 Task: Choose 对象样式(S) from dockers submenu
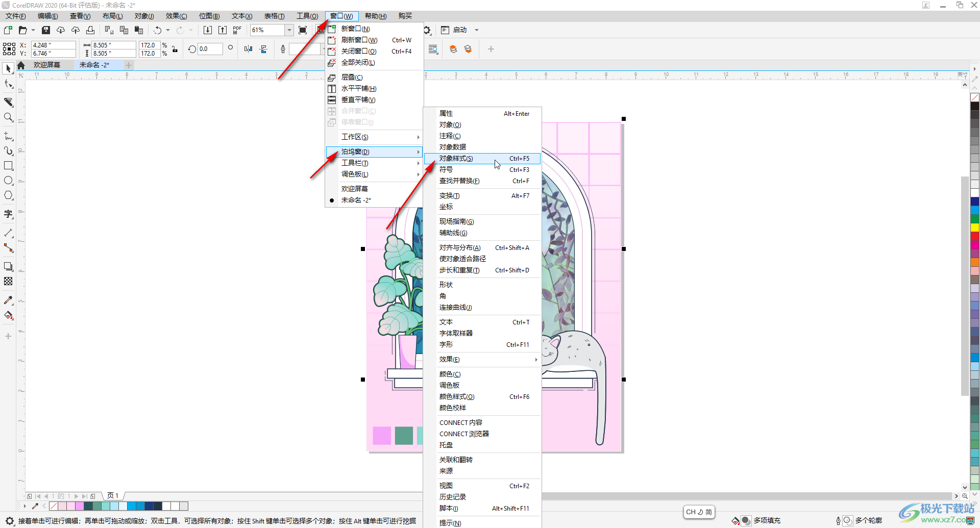tap(482, 158)
